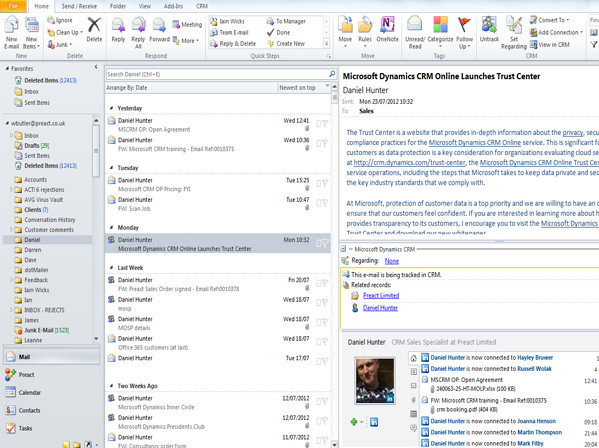Switch to the Folder tab
The width and height of the screenshot is (599, 448).
point(118,6)
